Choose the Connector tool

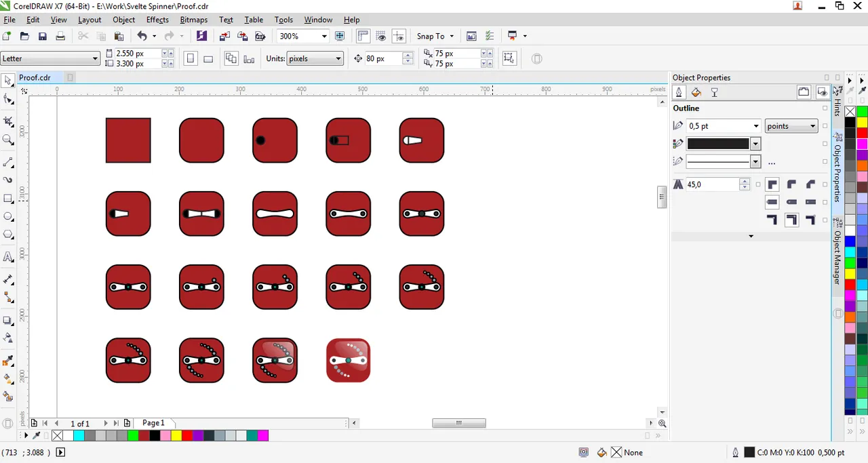click(8, 298)
